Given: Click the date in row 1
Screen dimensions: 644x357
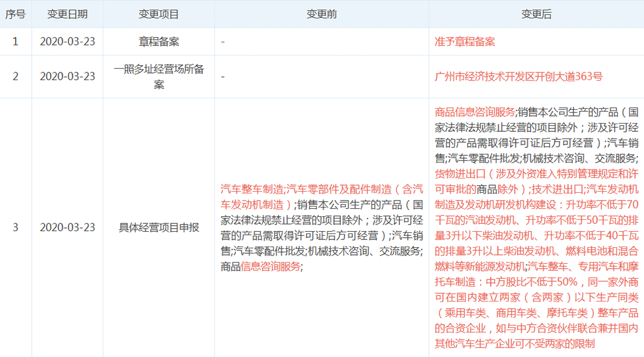Looking at the screenshot, I should click(67, 42).
